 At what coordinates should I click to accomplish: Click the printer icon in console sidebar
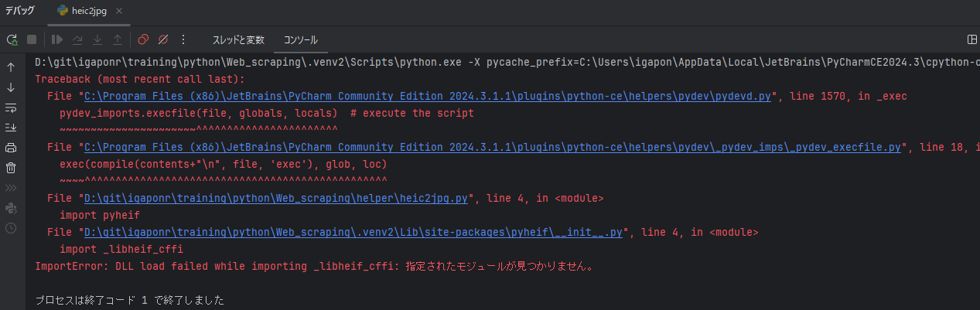click(x=11, y=148)
